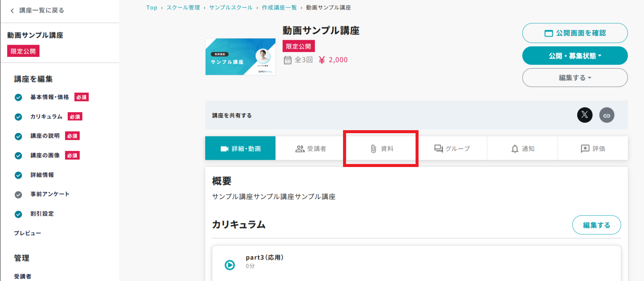The image size is (644, 281).
Task: Click the calendar icon beside 全3回
Action: click(287, 60)
